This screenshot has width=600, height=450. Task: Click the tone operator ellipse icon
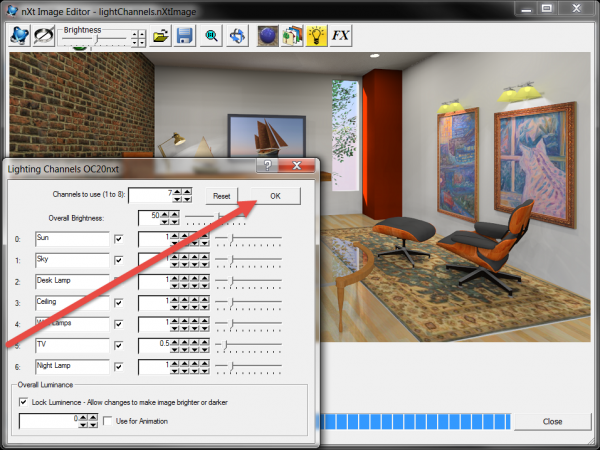[43, 36]
